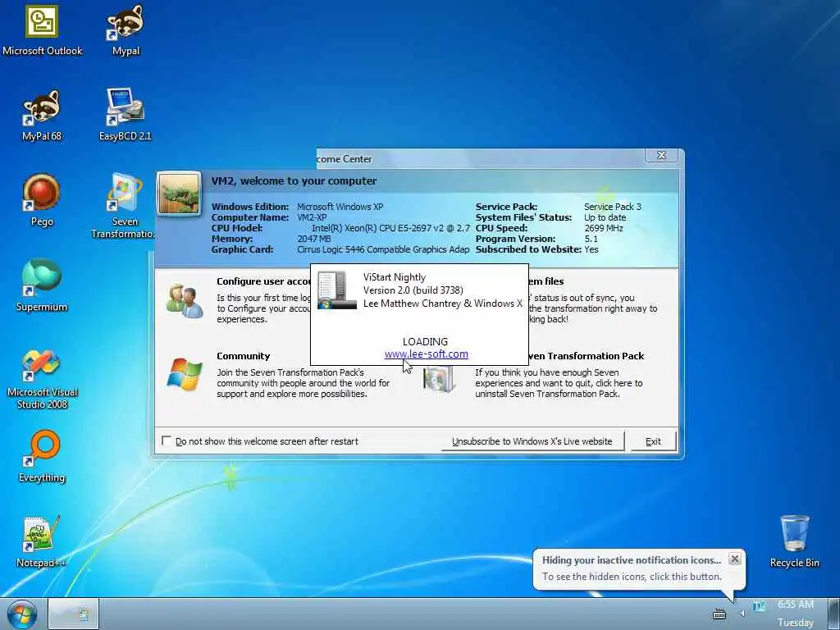The width and height of the screenshot is (840, 630).
Task: Click Unsubscribe to Windows X's Live website
Action: (532, 441)
